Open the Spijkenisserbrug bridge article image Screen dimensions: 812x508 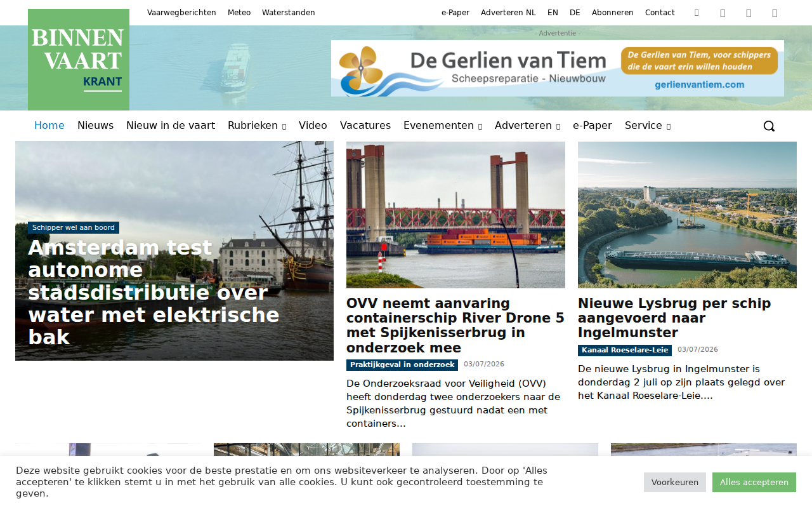[x=455, y=215]
